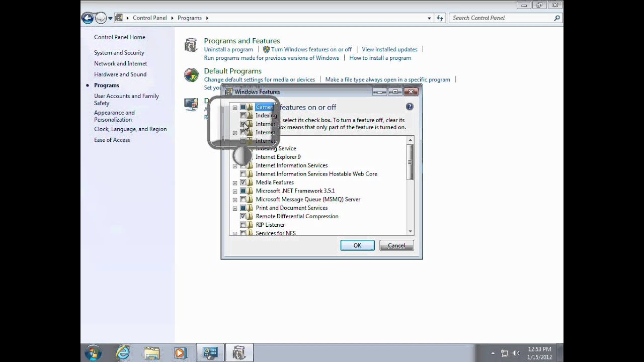Switch to Windows Features taskbar button

(239, 353)
